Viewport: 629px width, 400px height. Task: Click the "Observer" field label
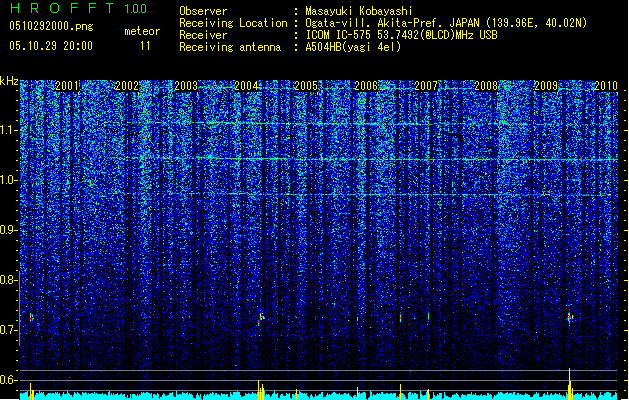tap(203, 11)
